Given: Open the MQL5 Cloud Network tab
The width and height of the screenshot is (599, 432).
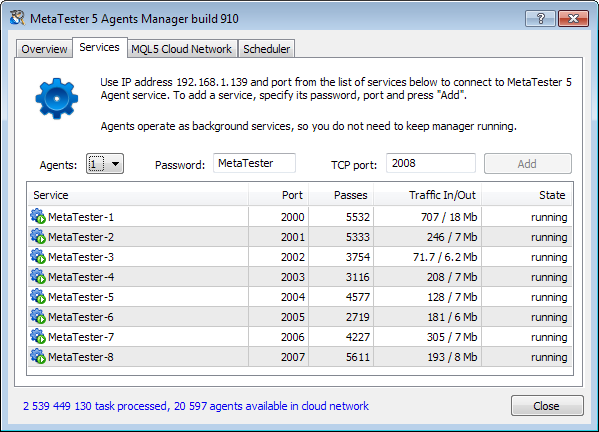Looking at the screenshot, I should point(181,49).
